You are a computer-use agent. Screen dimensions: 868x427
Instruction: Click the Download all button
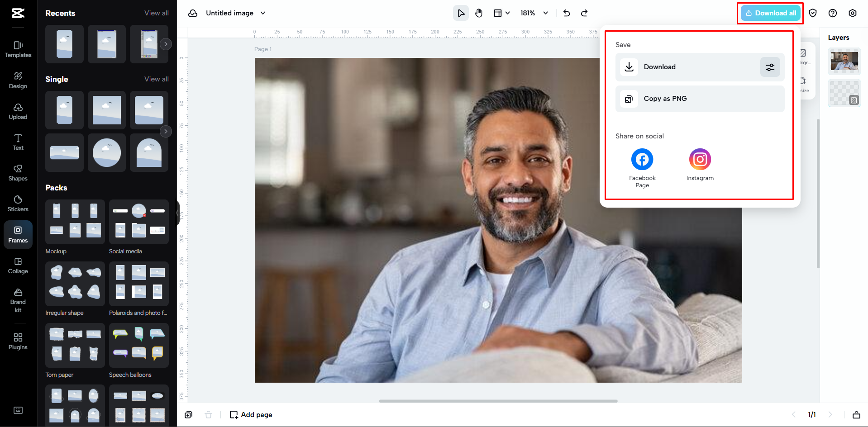click(770, 13)
